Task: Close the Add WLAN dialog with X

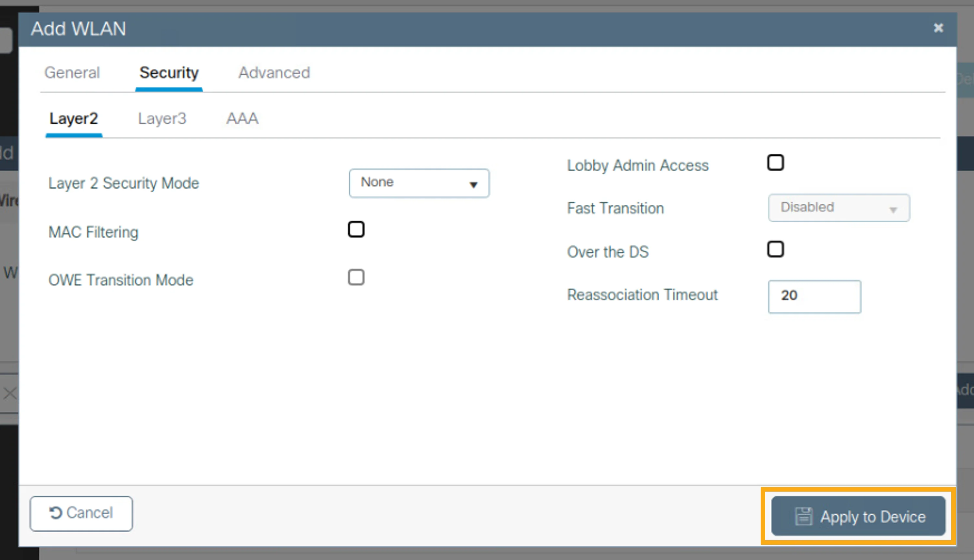Action: [x=939, y=28]
